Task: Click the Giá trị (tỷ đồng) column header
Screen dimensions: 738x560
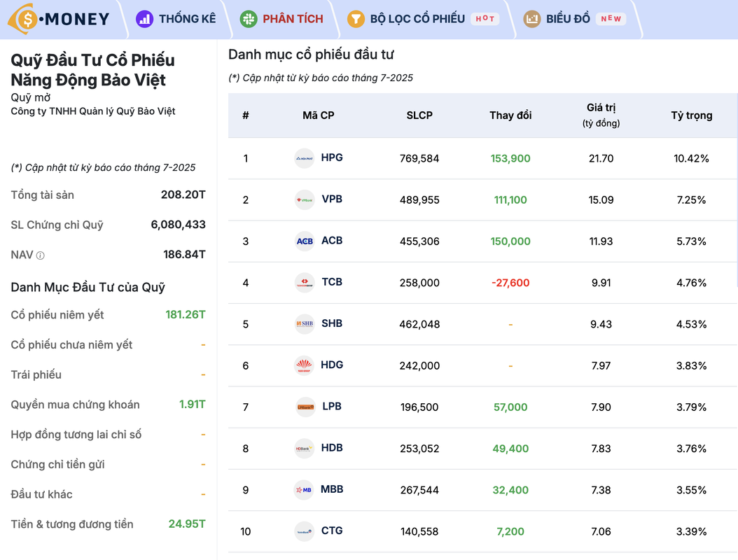Action: [601, 115]
